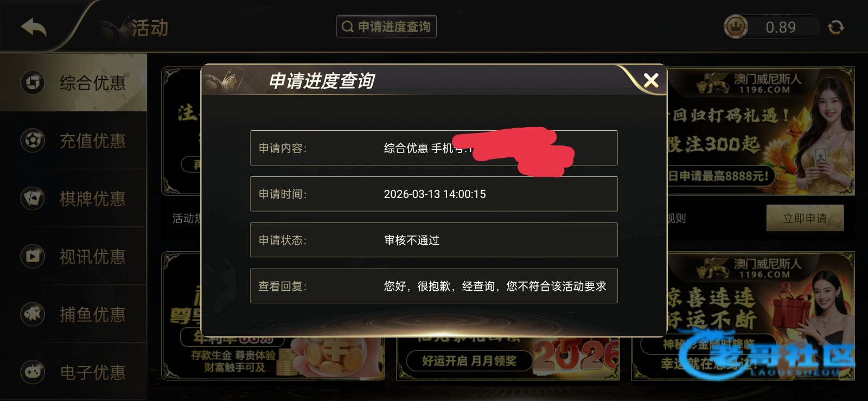Screen dimensions: 868x401
Task: Click the game controller 电子优惠 icon
Action: pos(33,372)
